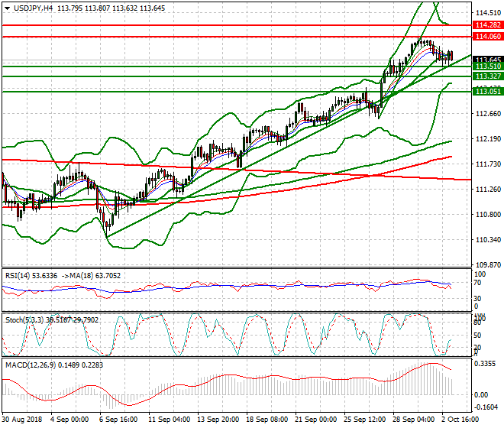The width and height of the screenshot is (504, 428).
Task: Click the Stochastic scale value 50
Action: coord(477,336)
